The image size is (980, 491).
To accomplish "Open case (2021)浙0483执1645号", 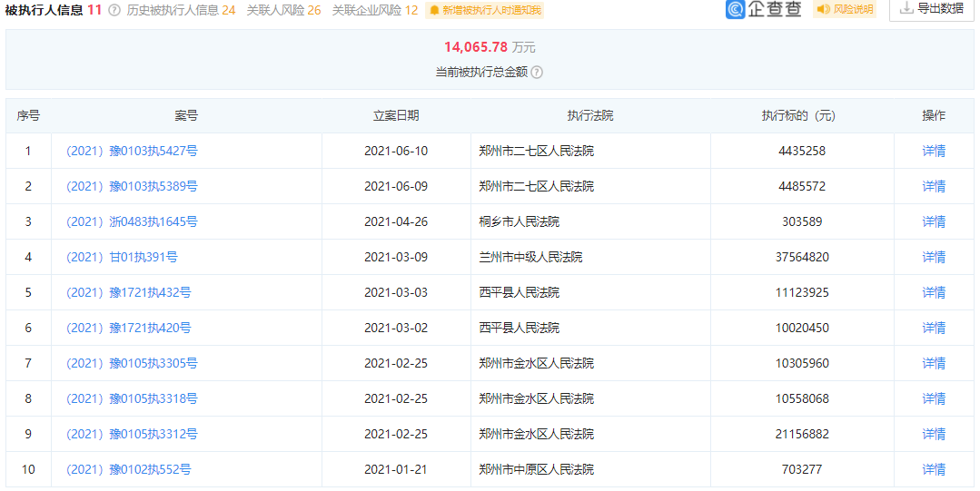I will (x=132, y=221).
